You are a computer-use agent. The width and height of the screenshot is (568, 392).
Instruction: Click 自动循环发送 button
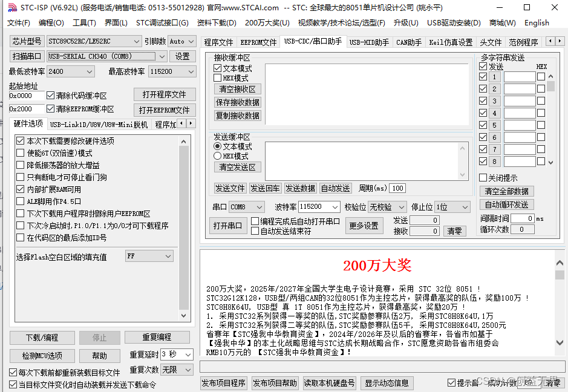tap(506, 204)
